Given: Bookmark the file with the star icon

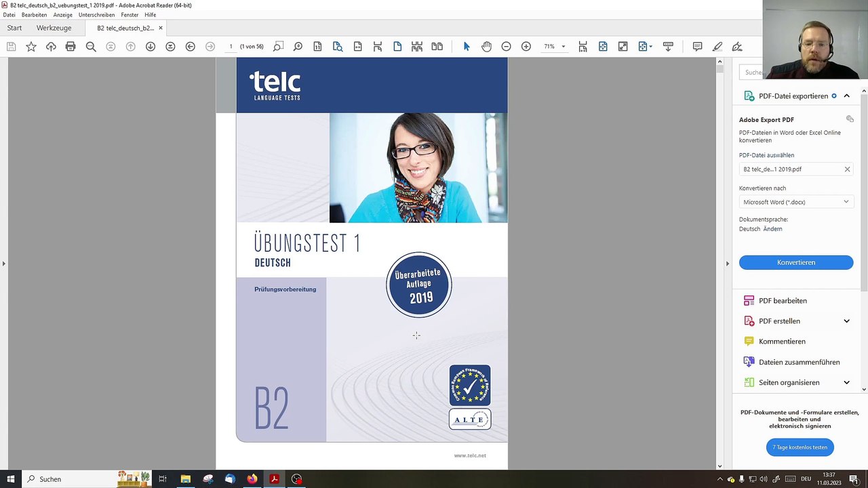Looking at the screenshot, I should pos(31,46).
